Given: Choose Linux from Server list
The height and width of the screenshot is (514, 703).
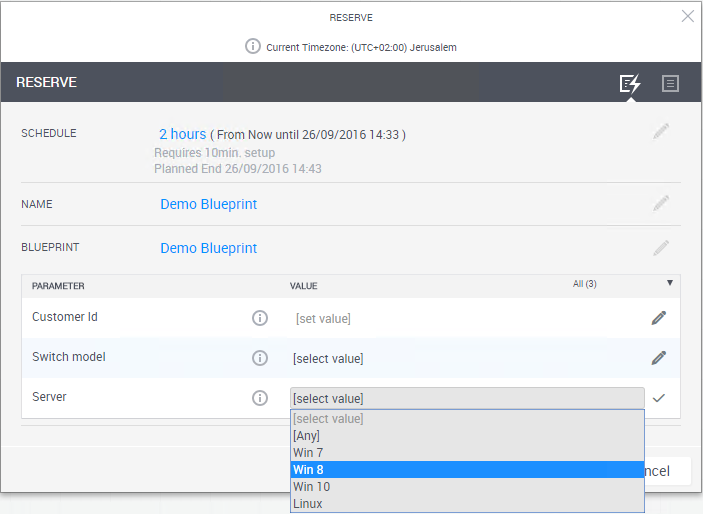Looking at the screenshot, I should [308, 504].
